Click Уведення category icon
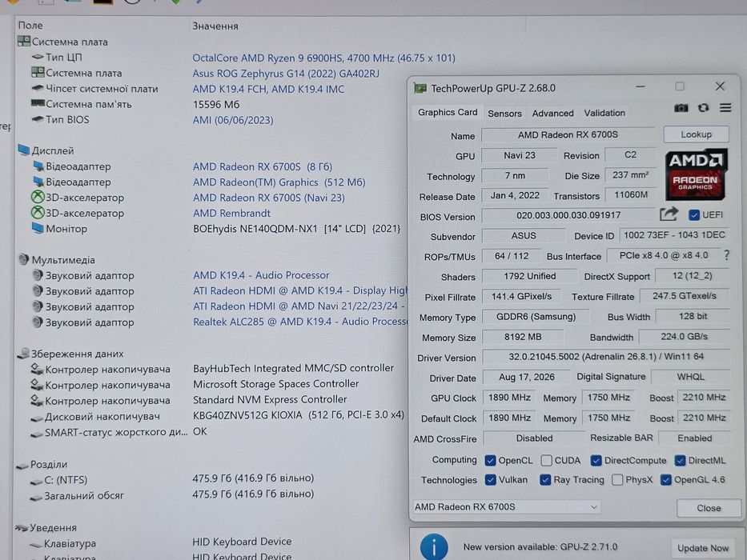 (x=22, y=528)
